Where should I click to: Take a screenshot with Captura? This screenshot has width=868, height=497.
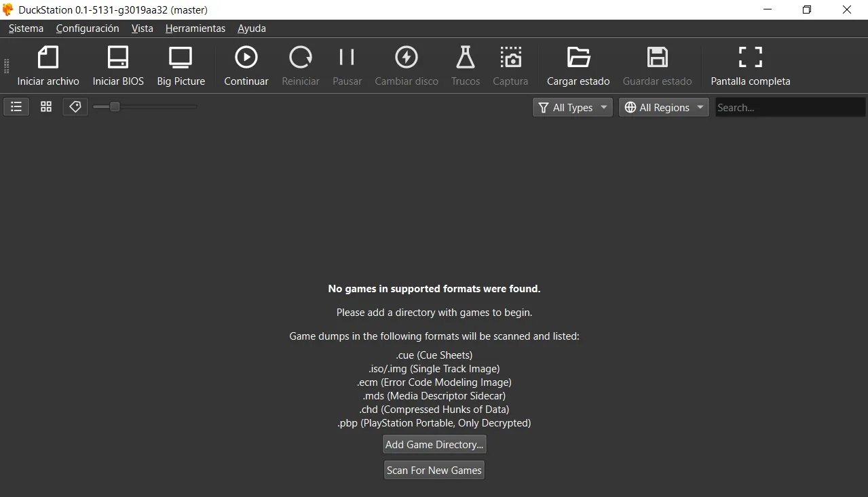tap(510, 58)
